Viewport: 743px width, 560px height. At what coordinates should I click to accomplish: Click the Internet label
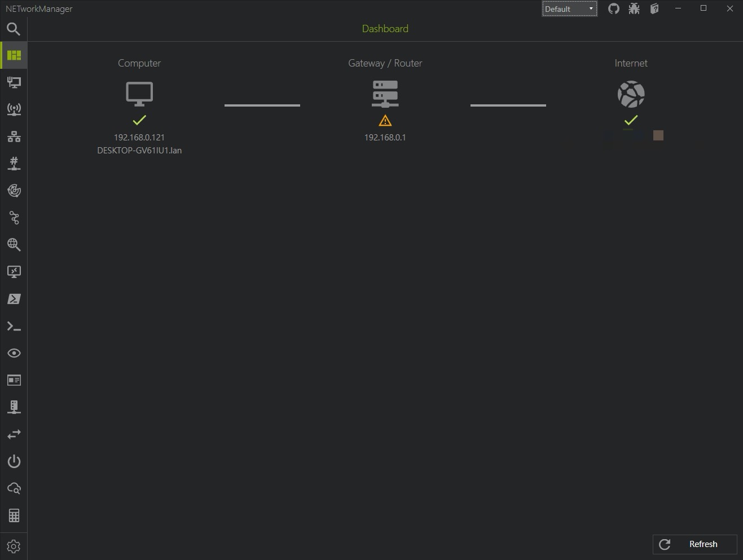pos(631,63)
